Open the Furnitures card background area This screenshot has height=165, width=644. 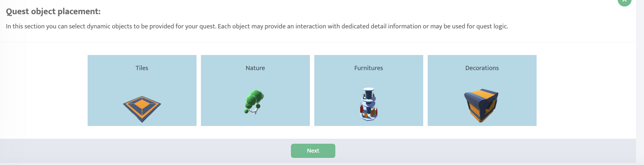pyautogui.click(x=334, y=89)
